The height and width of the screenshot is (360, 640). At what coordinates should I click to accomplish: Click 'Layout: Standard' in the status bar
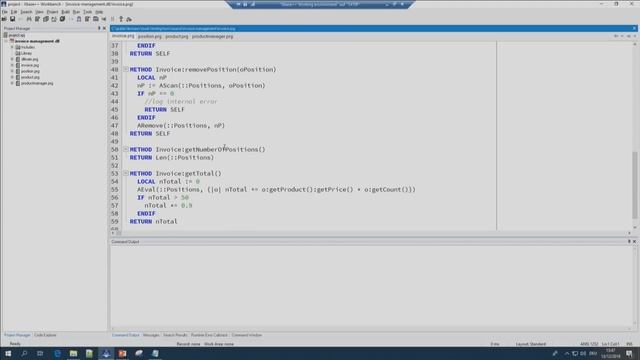[x=531, y=344]
